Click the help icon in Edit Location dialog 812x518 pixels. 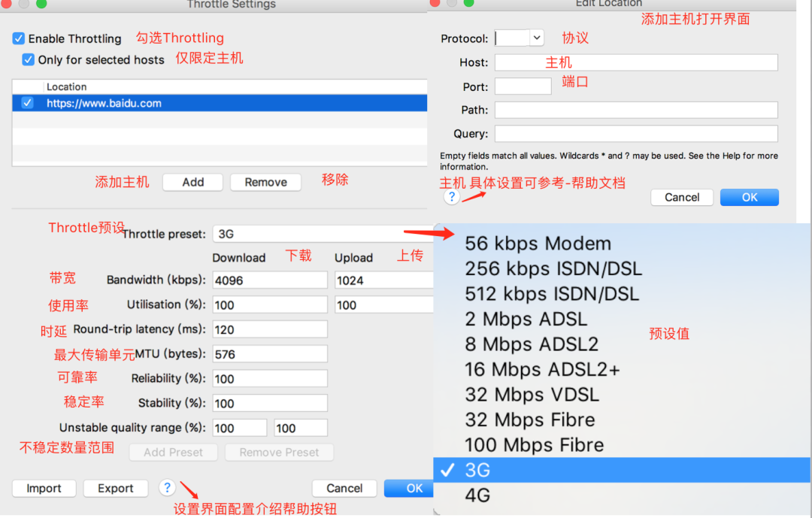click(x=451, y=196)
